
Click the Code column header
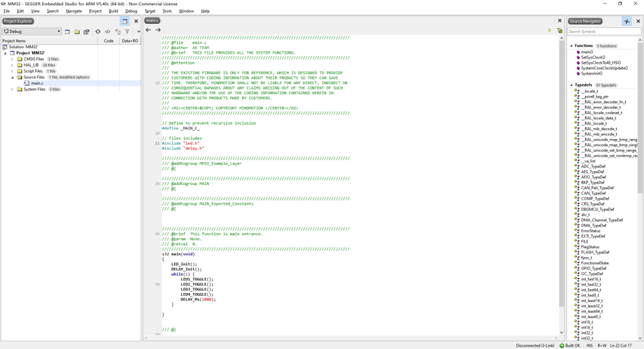(109, 41)
